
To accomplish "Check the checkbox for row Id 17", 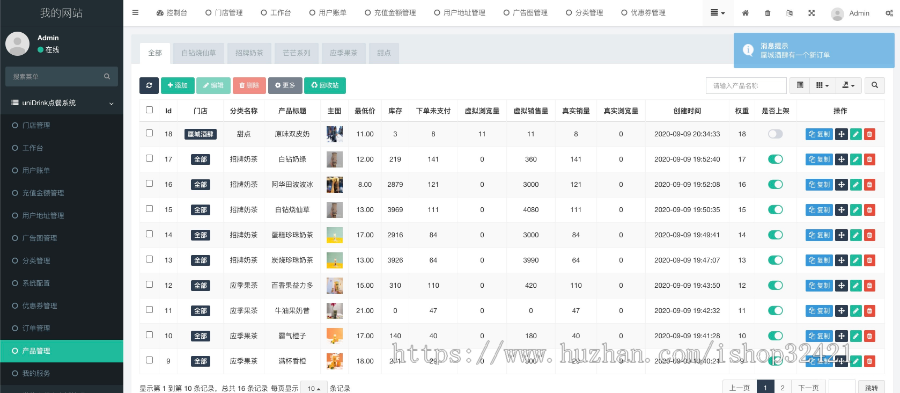I will [149, 158].
